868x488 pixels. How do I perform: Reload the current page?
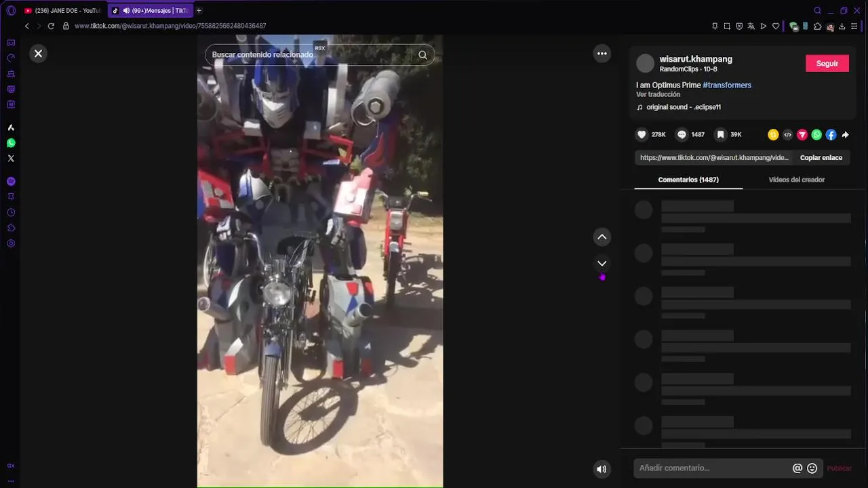[x=51, y=26]
